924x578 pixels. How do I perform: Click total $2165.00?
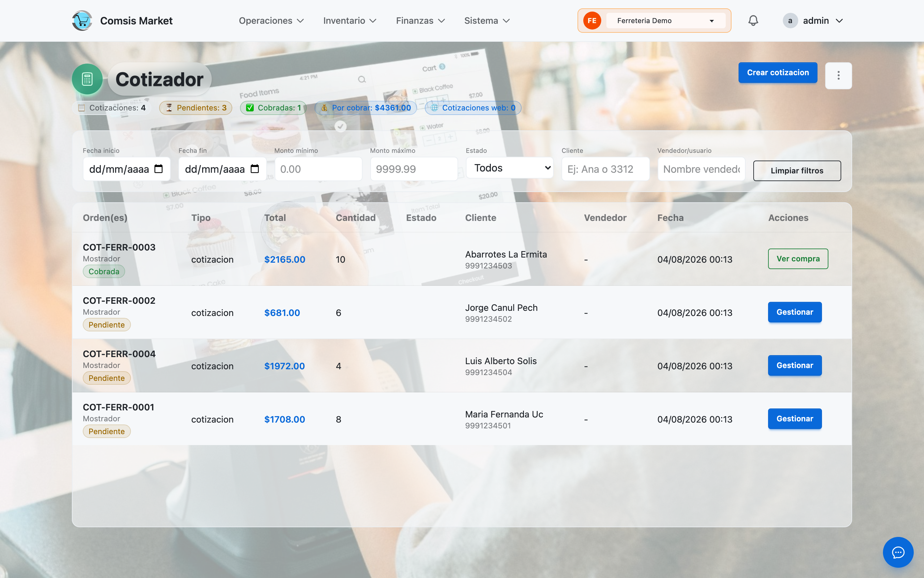tap(285, 259)
